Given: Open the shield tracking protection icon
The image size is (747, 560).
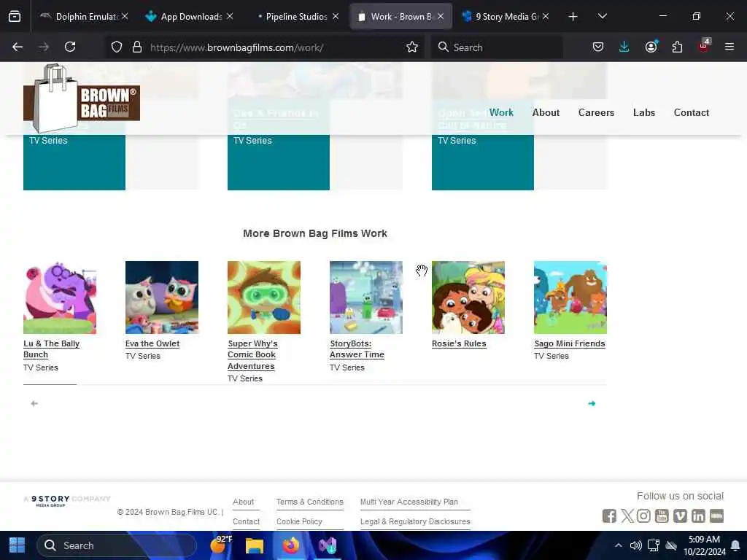Looking at the screenshot, I should click(x=117, y=47).
